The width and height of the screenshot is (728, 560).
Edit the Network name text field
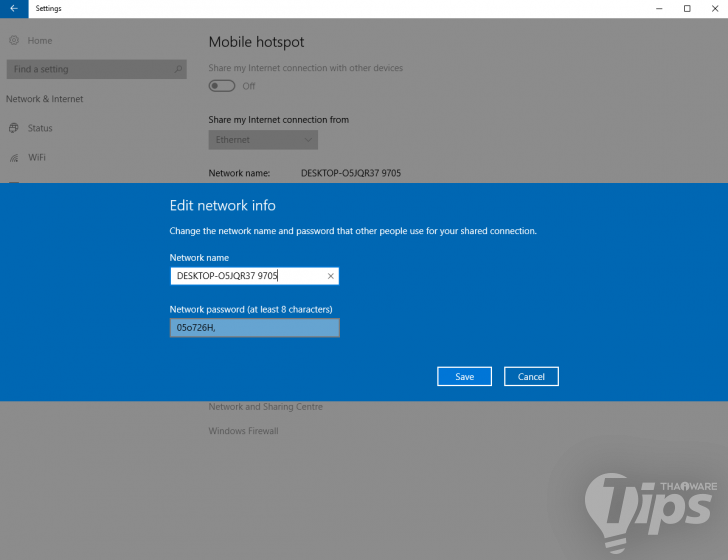pos(254,276)
